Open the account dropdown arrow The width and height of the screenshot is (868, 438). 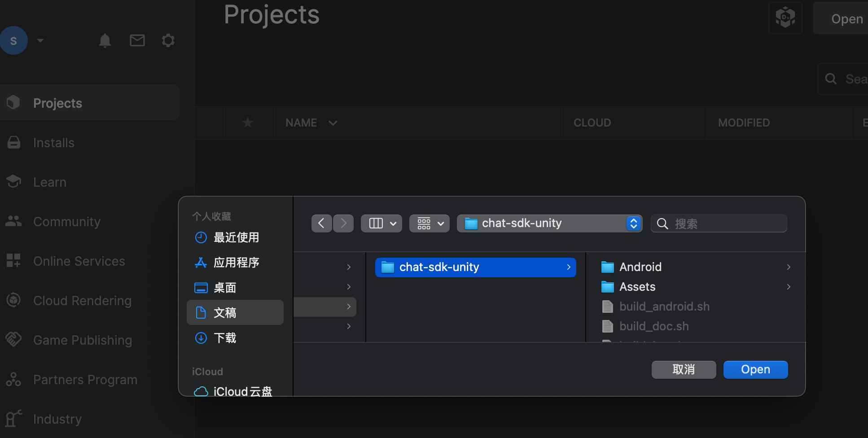click(40, 41)
